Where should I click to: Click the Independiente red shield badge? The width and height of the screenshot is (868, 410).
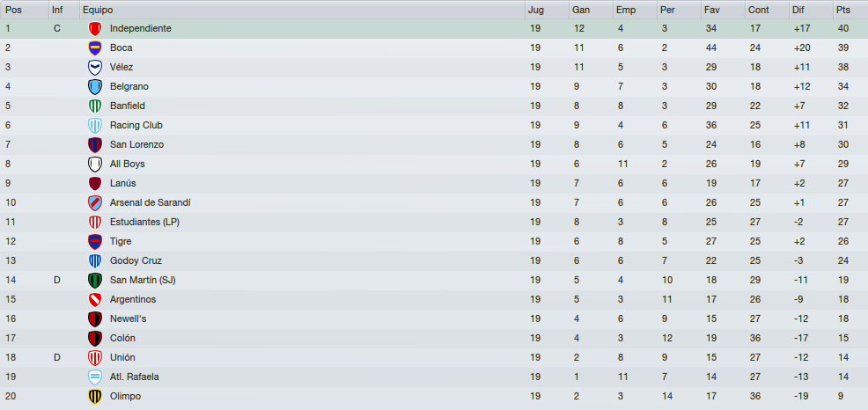95,29
